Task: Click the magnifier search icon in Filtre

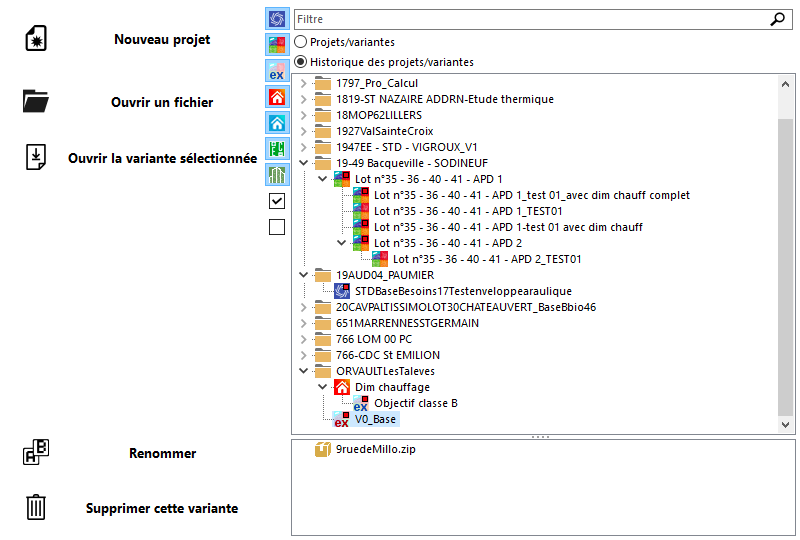Action: click(777, 19)
